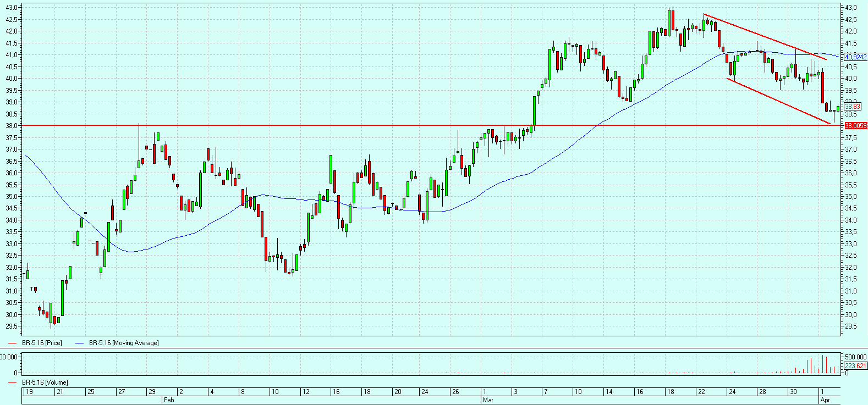This screenshot has width=868, height=405.
Task: Select date marker 19 on the time axis
Action: coord(29,392)
